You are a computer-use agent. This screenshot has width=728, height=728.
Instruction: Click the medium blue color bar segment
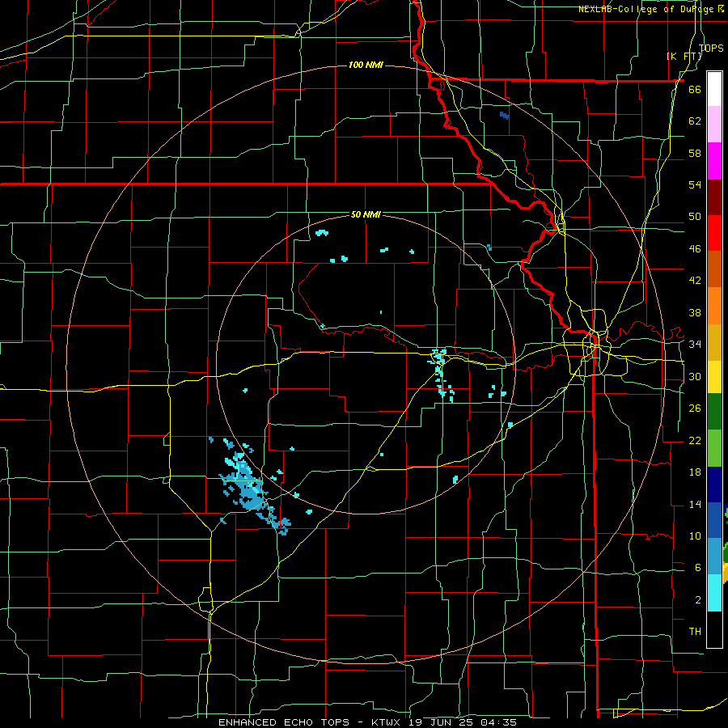coord(714,520)
